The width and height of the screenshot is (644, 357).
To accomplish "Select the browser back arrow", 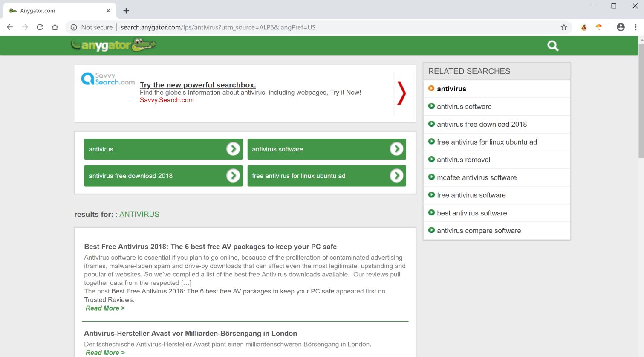I will click(x=10, y=27).
